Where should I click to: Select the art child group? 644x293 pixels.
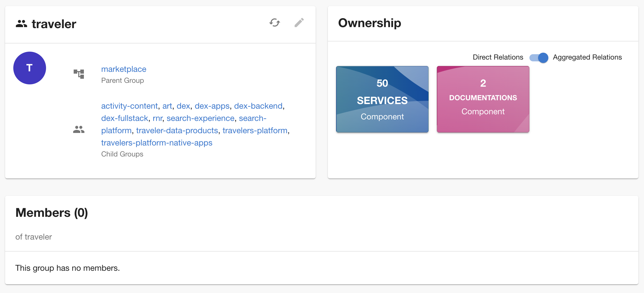click(167, 106)
